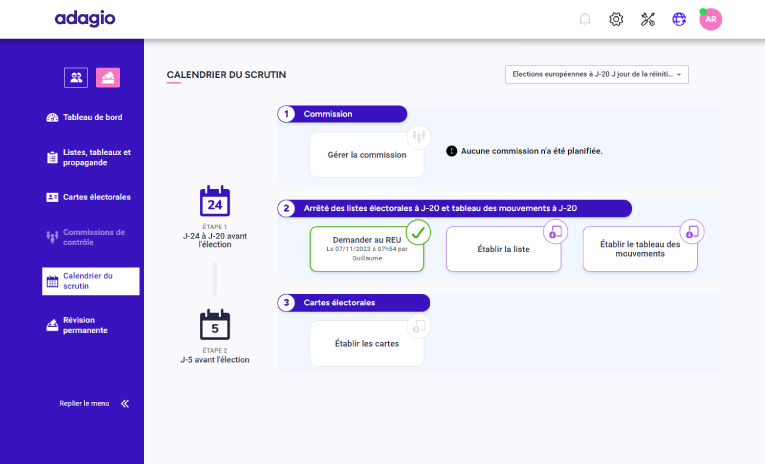Click the calendar 24 step icon

coord(215,201)
